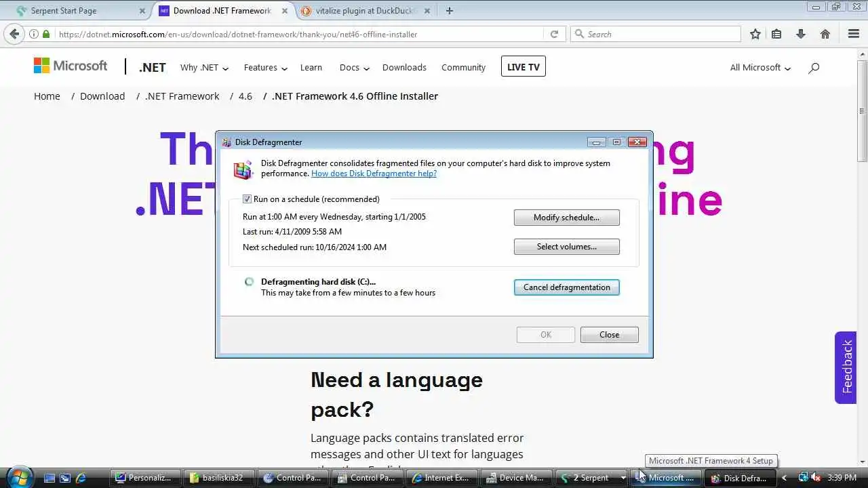Click the green padlock security icon
The image size is (868, 488).
click(x=46, y=34)
